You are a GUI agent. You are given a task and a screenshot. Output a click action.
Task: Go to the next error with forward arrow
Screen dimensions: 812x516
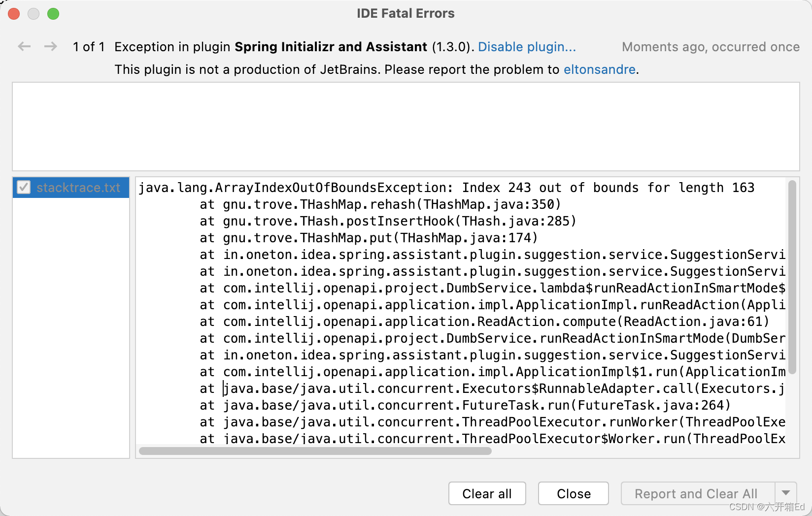tap(50, 47)
